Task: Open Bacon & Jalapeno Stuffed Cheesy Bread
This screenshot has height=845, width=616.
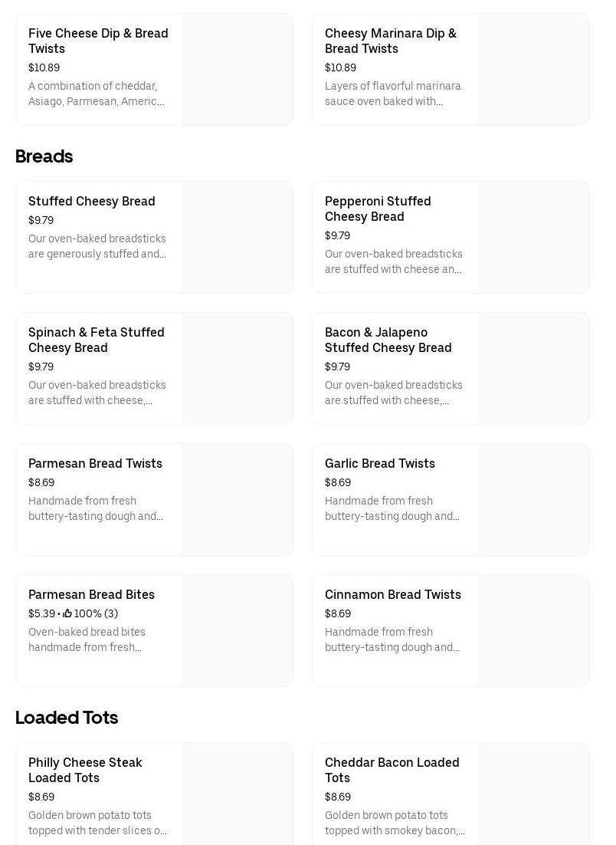Action: tap(388, 340)
